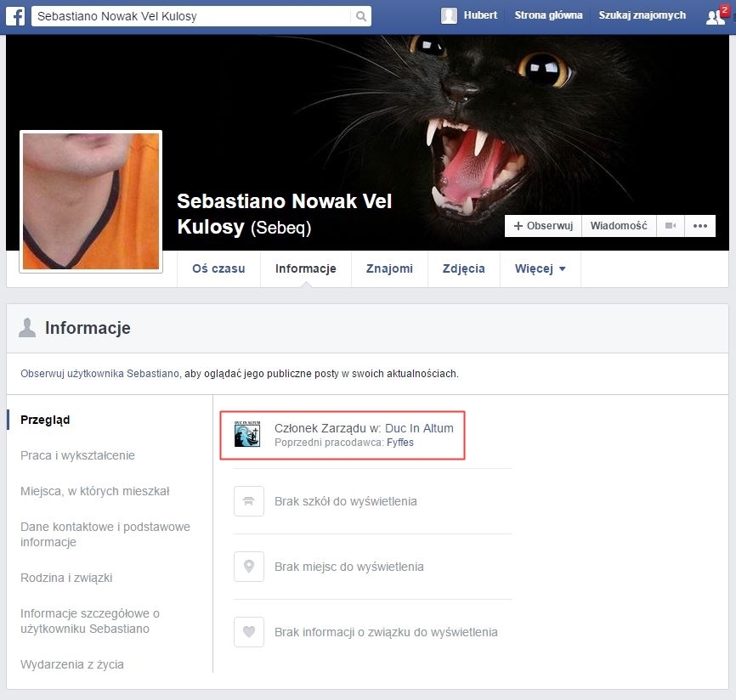Select Rodzina i związki in sidebar
Image resolution: width=736 pixels, height=700 pixels.
[x=66, y=578]
